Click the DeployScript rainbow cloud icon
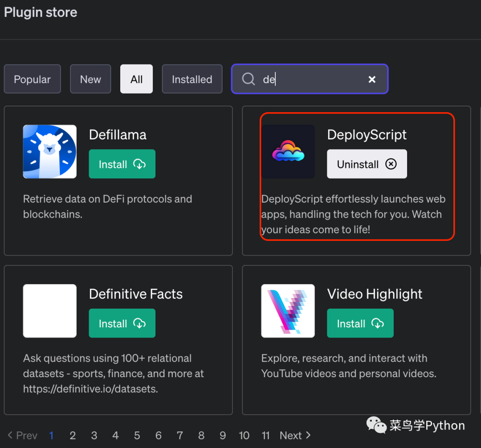 tap(288, 151)
